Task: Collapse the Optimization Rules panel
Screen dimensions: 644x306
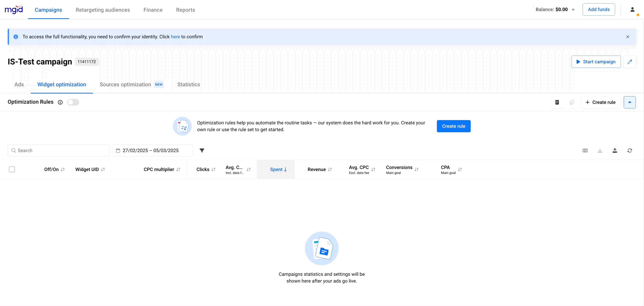Action: [630, 102]
